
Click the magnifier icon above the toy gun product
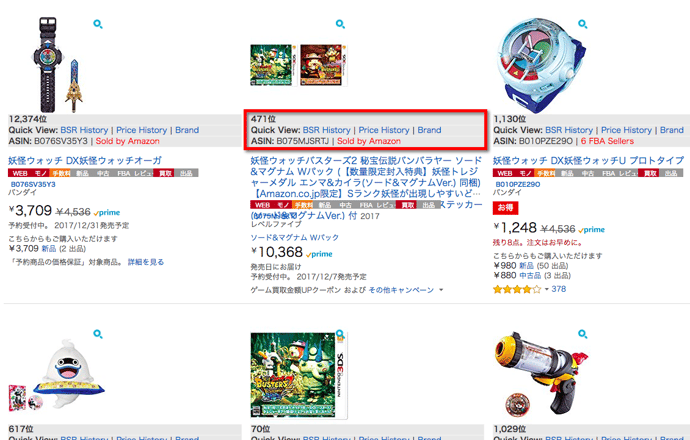583,334
